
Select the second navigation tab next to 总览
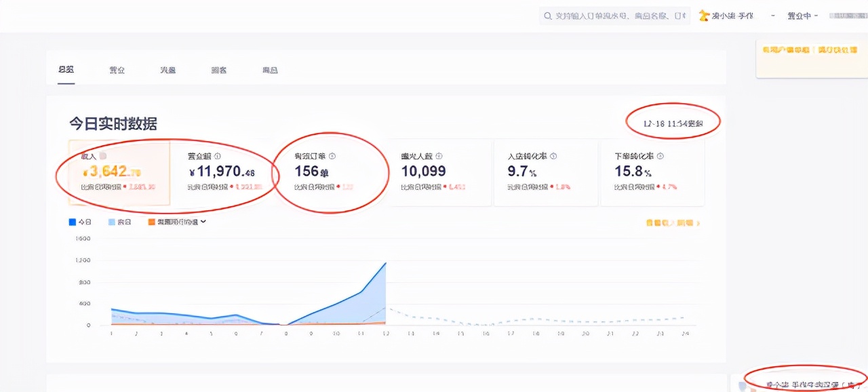pos(117,69)
